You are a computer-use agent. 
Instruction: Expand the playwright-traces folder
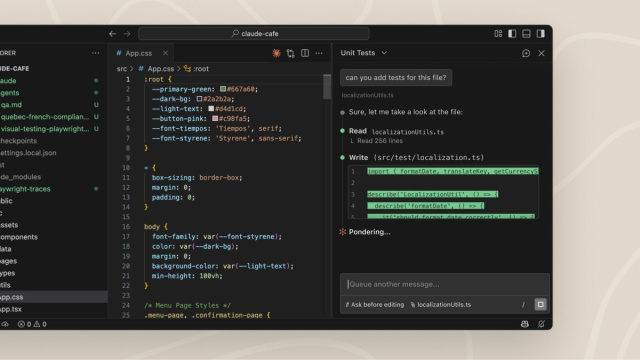point(25,189)
